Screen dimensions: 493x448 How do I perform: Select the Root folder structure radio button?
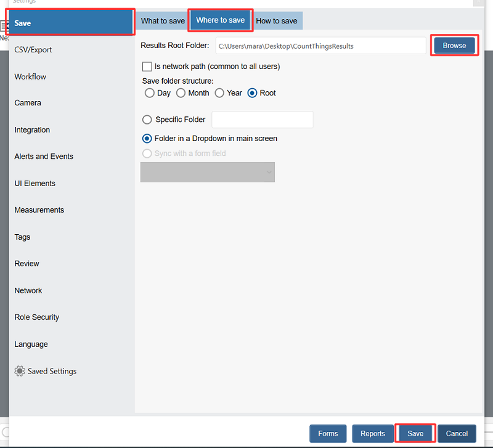252,93
